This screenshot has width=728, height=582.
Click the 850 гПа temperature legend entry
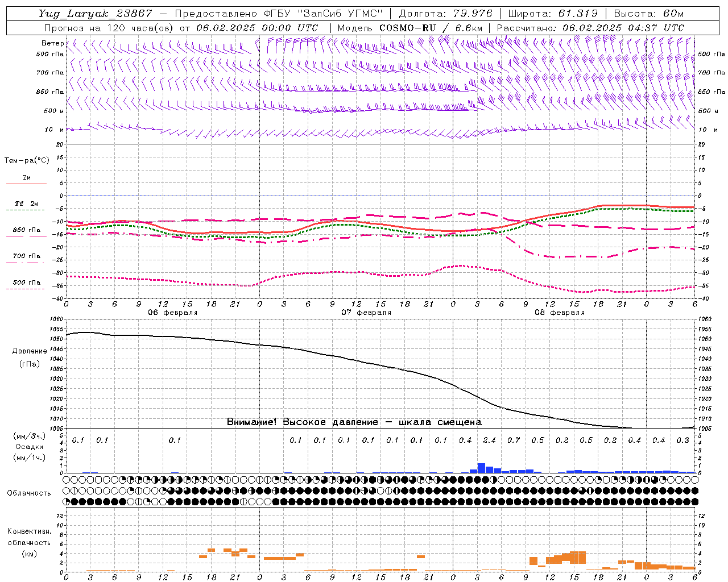click(x=26, y=230)
